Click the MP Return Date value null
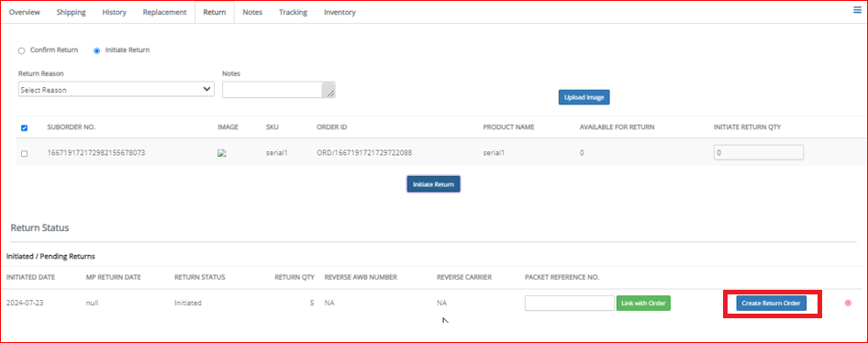 pos(93,304)
